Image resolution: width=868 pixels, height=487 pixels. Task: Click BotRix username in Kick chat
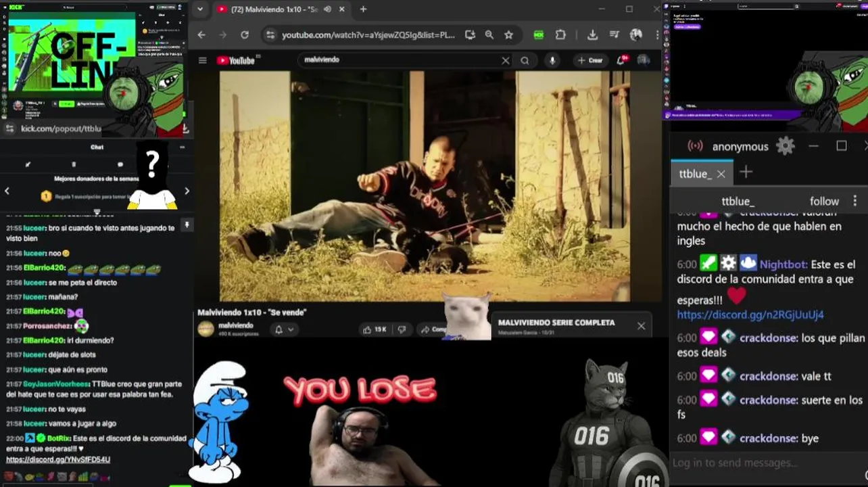(57, 438)
